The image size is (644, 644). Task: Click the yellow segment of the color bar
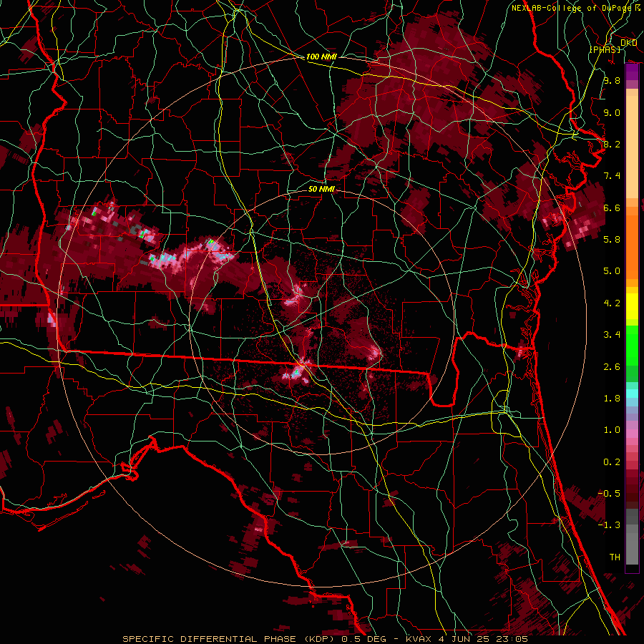[x=632, y=306]
